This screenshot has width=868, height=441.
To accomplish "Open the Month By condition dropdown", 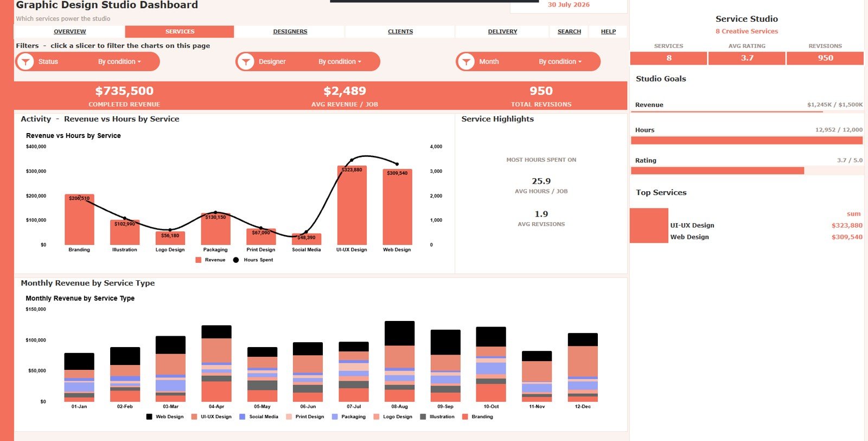I will point(560,62).
